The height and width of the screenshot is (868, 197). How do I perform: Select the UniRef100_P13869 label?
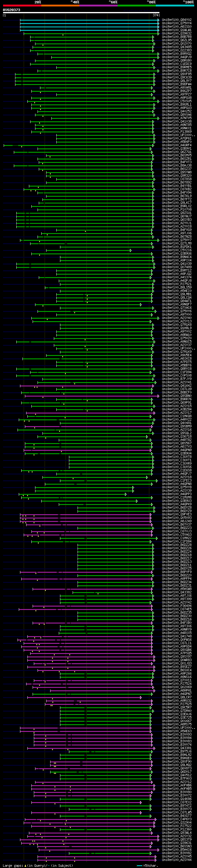point(177,132)
